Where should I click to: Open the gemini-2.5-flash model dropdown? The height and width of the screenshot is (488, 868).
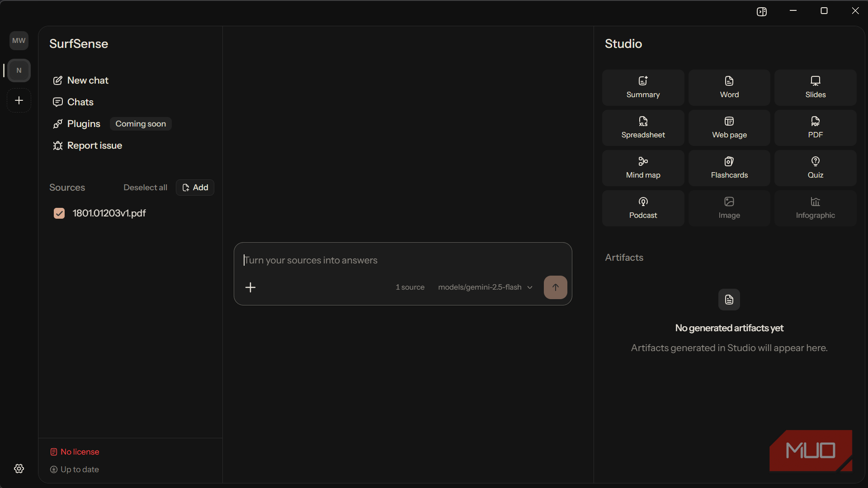(486, 287)
